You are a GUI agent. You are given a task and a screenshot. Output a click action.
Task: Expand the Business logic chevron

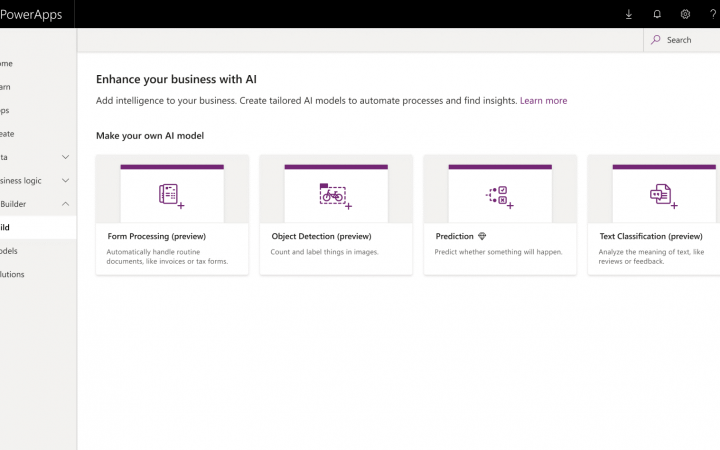pos(66,180)
